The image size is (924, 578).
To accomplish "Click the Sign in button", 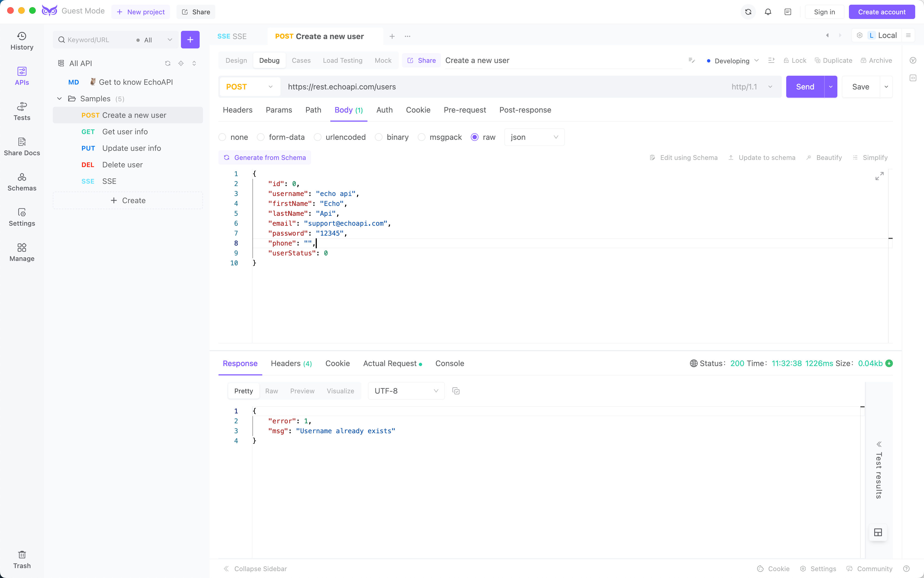I will pos(824,12).
